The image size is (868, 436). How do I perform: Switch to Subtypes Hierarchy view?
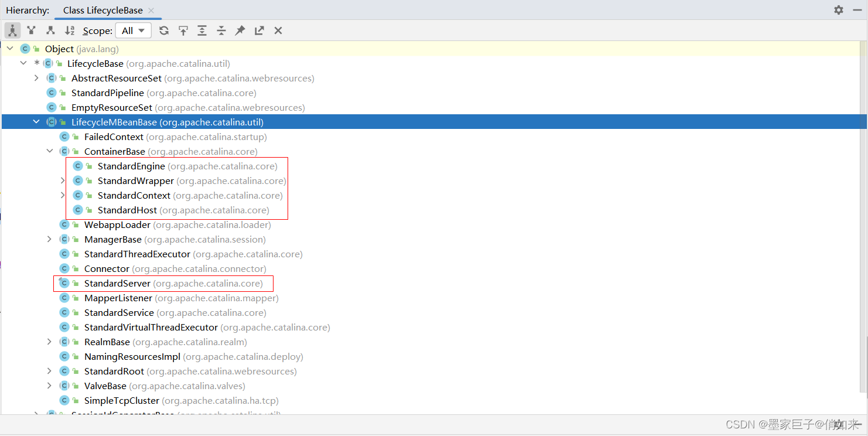(50, 30)
